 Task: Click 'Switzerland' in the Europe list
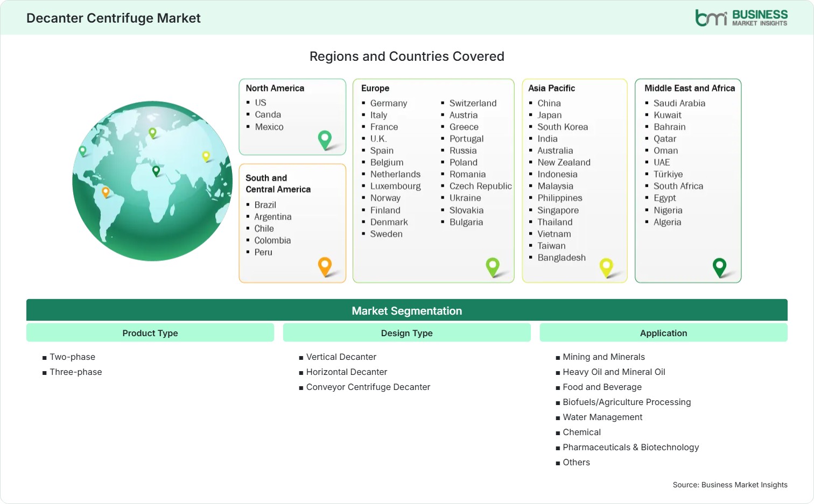coord(473,103)
